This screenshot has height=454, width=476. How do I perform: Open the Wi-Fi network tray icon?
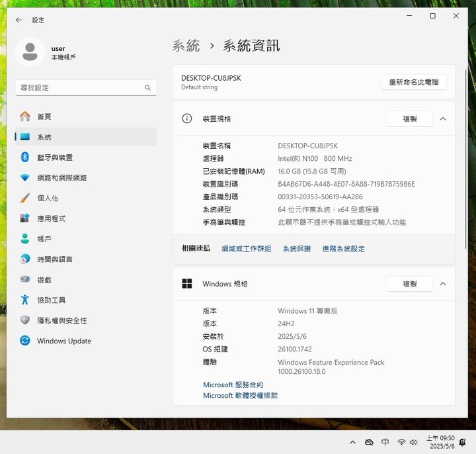[401, 443]
